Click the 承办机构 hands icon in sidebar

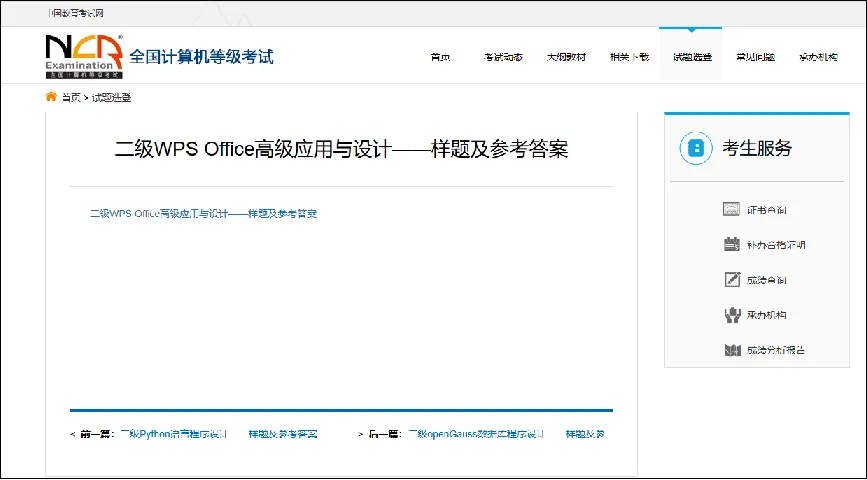click(x=732, y=315)
